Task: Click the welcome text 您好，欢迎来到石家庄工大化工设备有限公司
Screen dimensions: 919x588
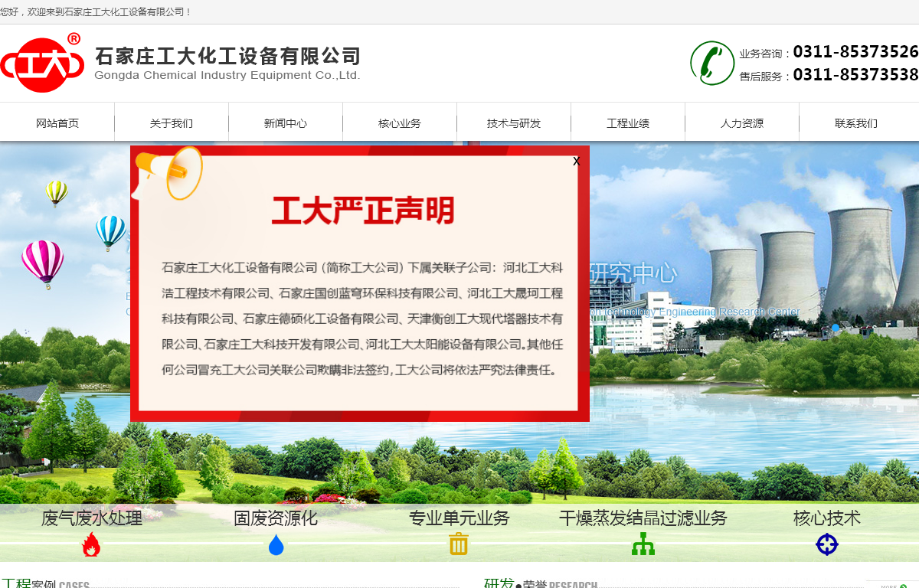Action: tap(96, 12)
